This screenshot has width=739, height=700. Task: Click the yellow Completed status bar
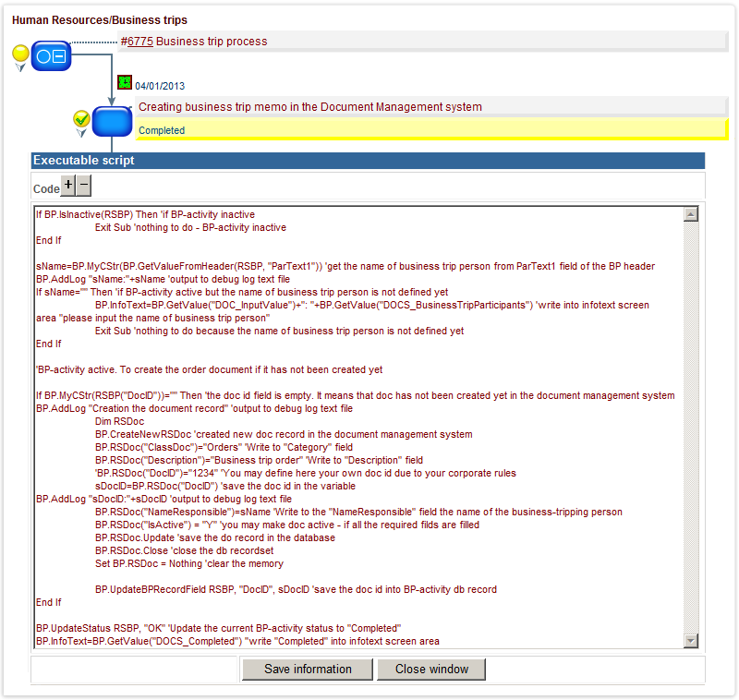tap(431, 129)
